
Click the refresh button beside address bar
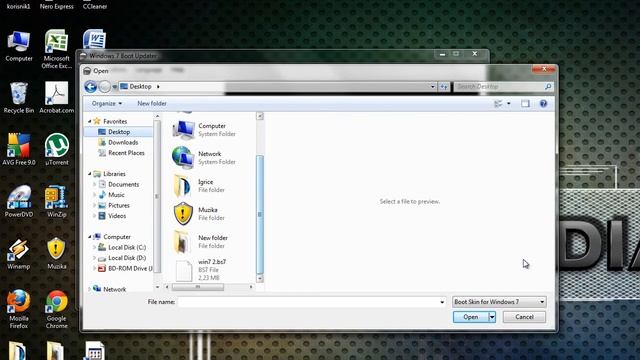pos(444,87)
